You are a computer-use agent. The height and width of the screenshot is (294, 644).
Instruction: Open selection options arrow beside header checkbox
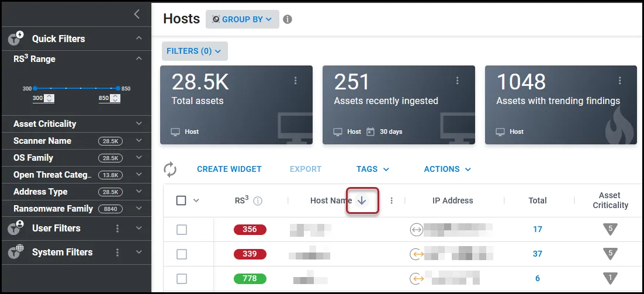196,200
